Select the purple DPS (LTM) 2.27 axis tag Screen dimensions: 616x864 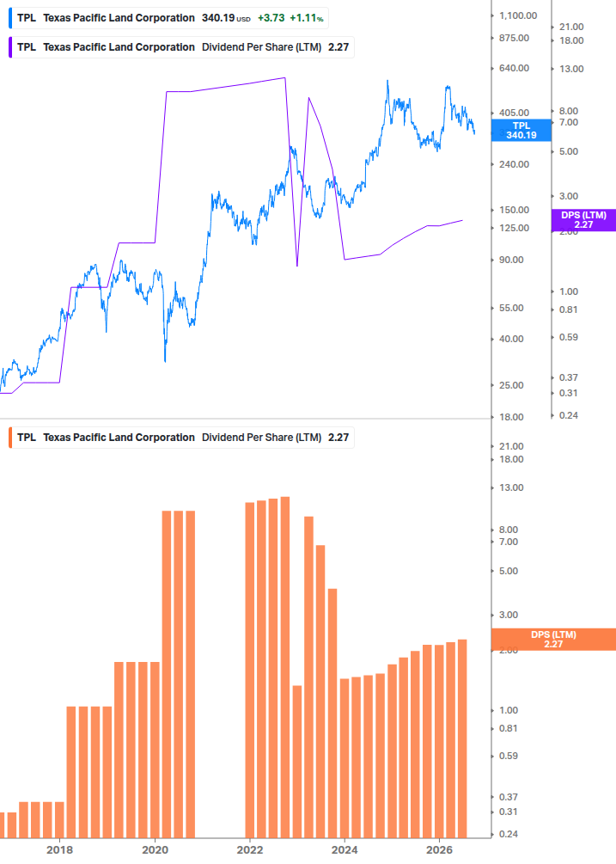point(583,220)
